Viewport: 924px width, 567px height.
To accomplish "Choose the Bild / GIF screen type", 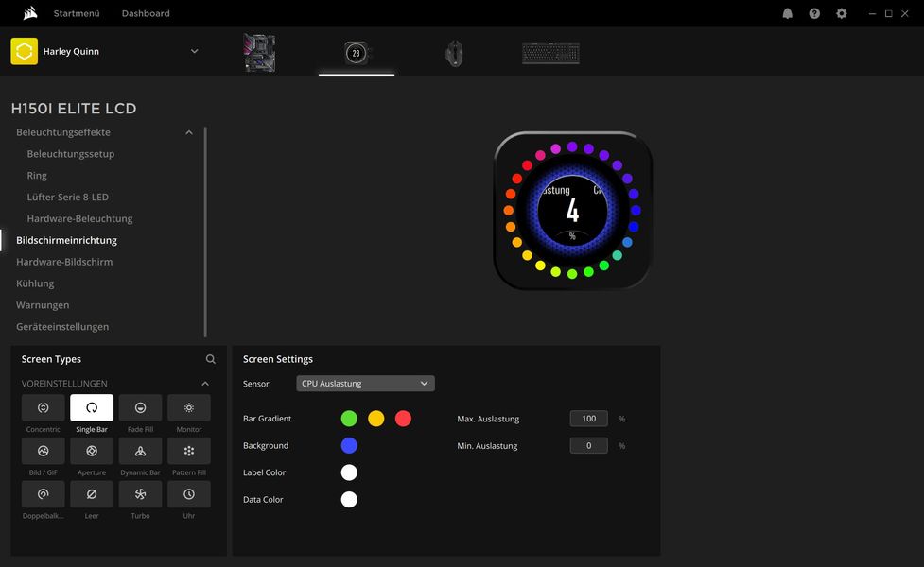I will [43, 451].
